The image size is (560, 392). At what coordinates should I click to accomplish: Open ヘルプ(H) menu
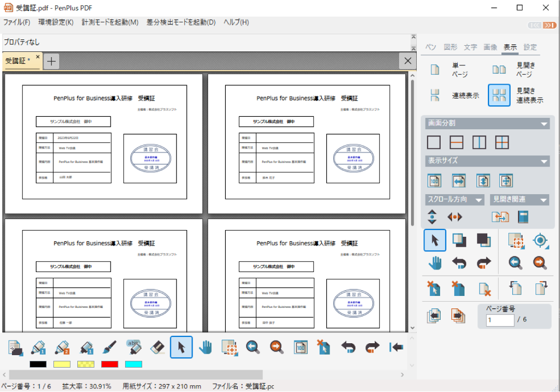tap(236, 22)
